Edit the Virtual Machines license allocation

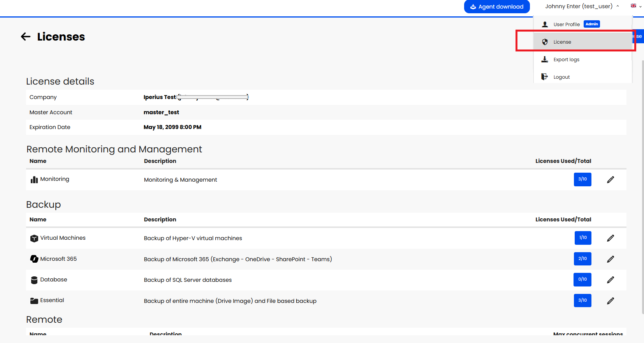click(x=610, y=238)
